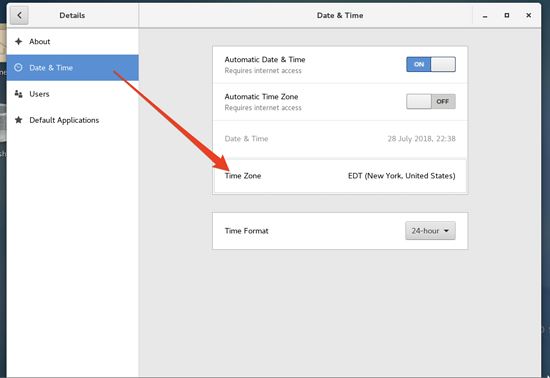The height and width of the screenshot is (378, 550).
Task: Maximize the settings window
Action: click(507, 15)
